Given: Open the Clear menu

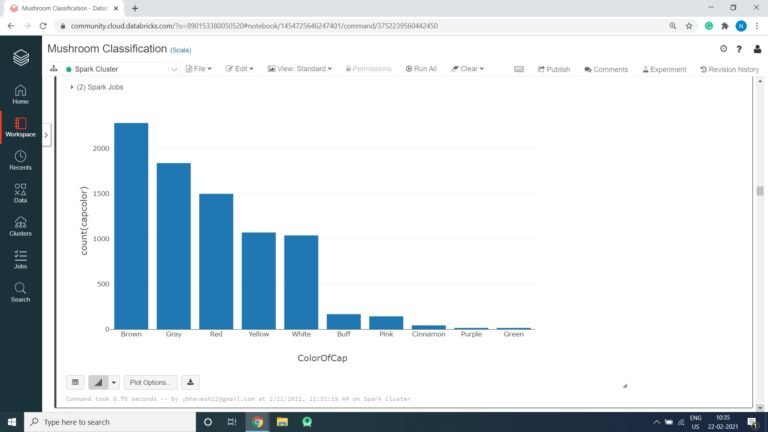Looking at the screenshot, I should (467, 69).
